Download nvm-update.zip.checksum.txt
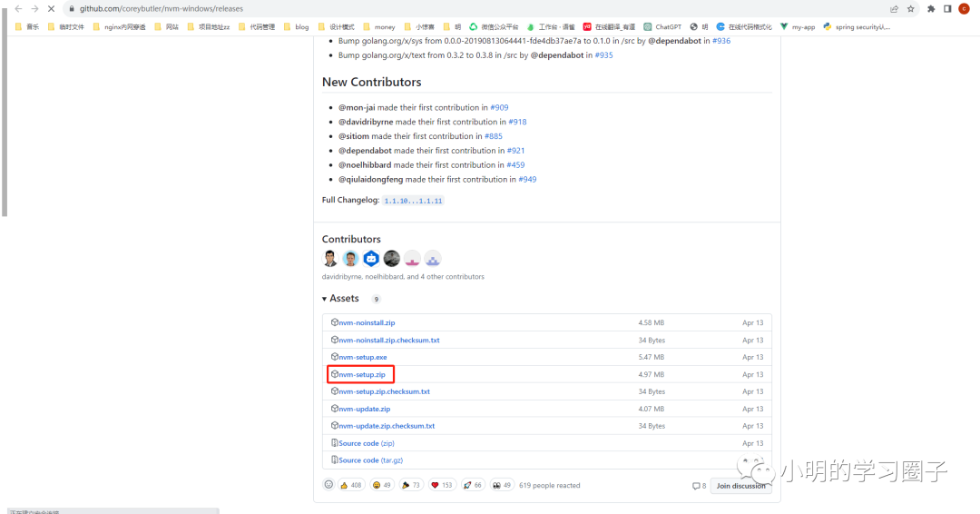Screen dimensions: 980x514 (387, 426)
